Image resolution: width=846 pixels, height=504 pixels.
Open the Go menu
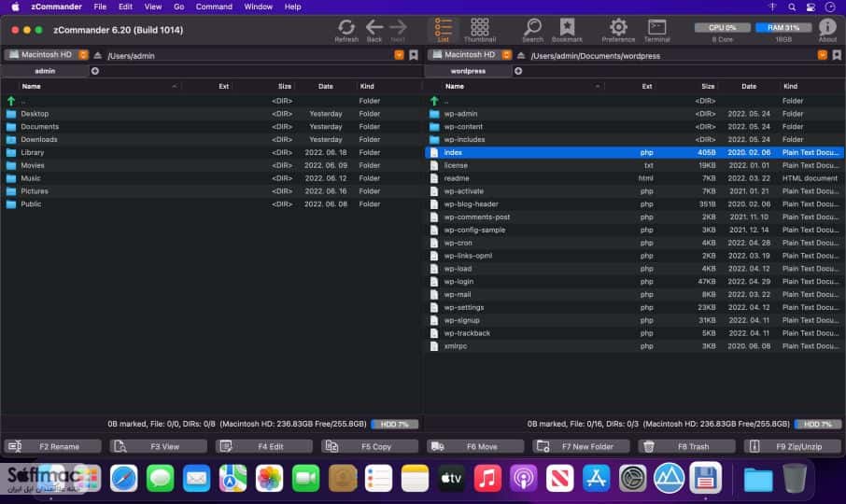(178, 7)
